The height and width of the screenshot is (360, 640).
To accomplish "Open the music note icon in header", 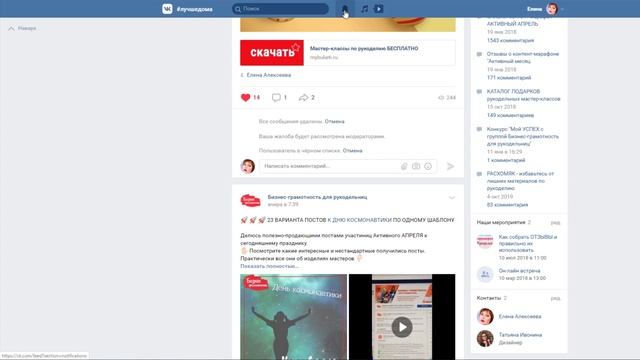I will 364,9.
